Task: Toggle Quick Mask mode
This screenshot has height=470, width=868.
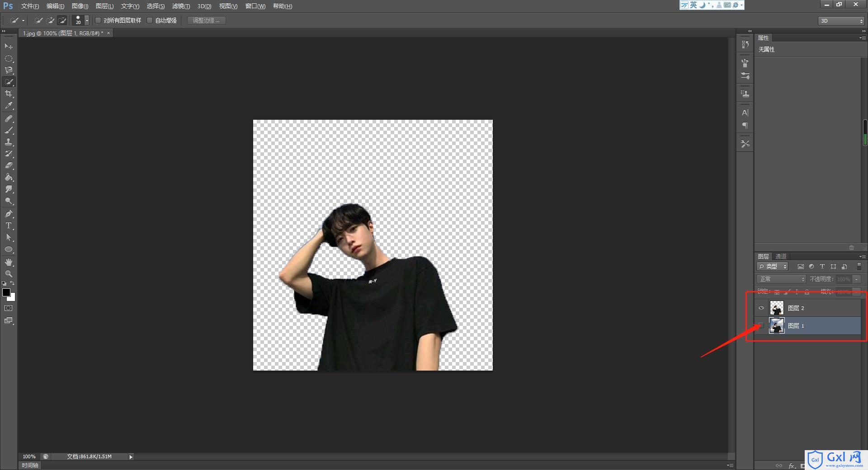Action: tap(9, 308)
